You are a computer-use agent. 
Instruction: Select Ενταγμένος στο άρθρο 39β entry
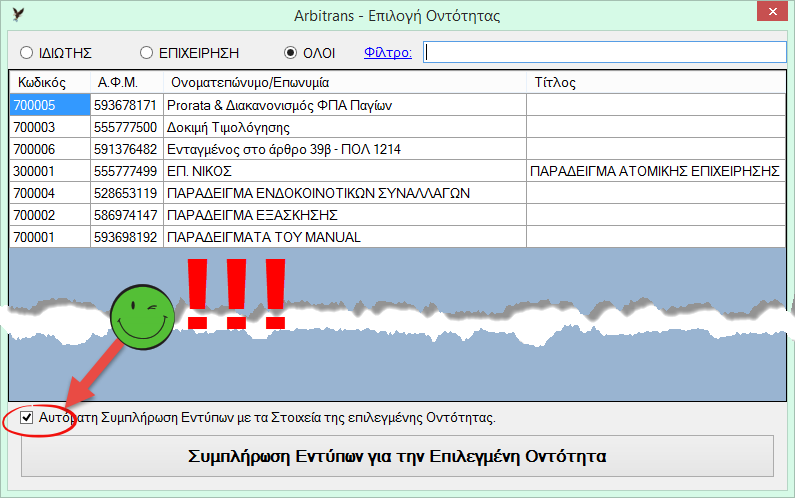[345, 149]
